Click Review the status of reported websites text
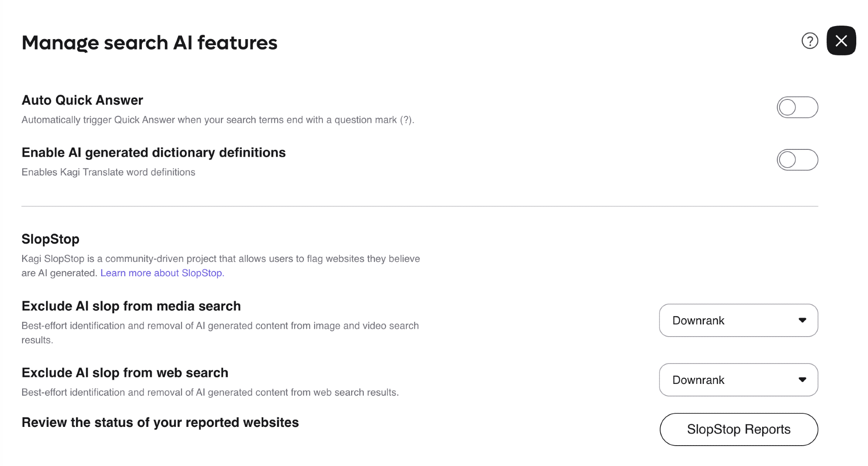 pos(160,423)
